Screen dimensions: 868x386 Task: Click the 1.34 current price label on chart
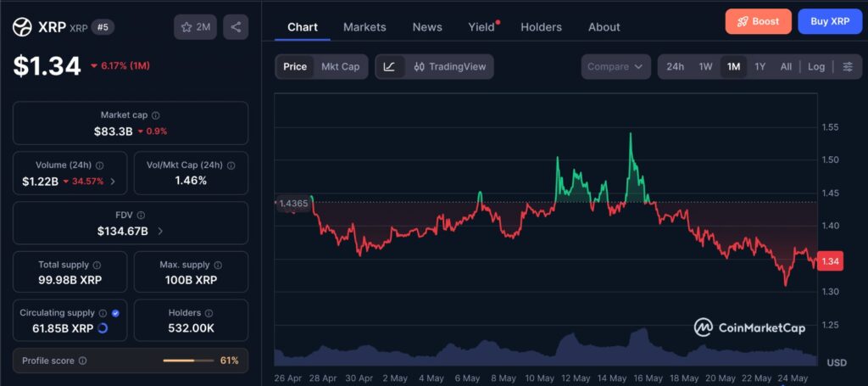tap(831, 261)
